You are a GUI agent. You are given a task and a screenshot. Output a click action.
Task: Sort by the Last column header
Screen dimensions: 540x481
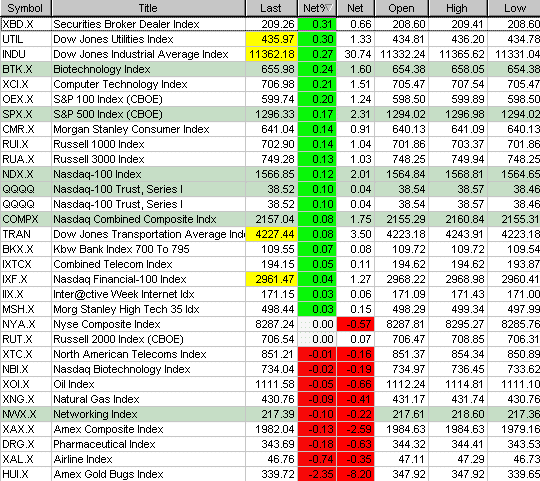pos(271,8)
